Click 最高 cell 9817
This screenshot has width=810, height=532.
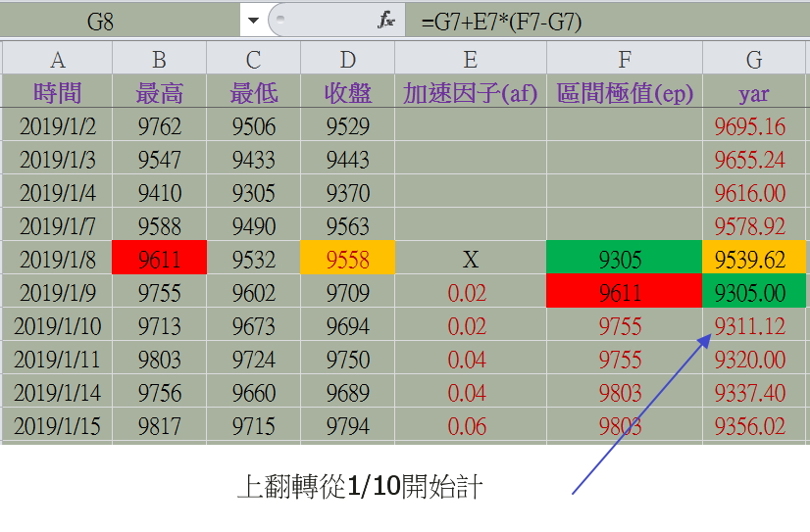[159, 425]
